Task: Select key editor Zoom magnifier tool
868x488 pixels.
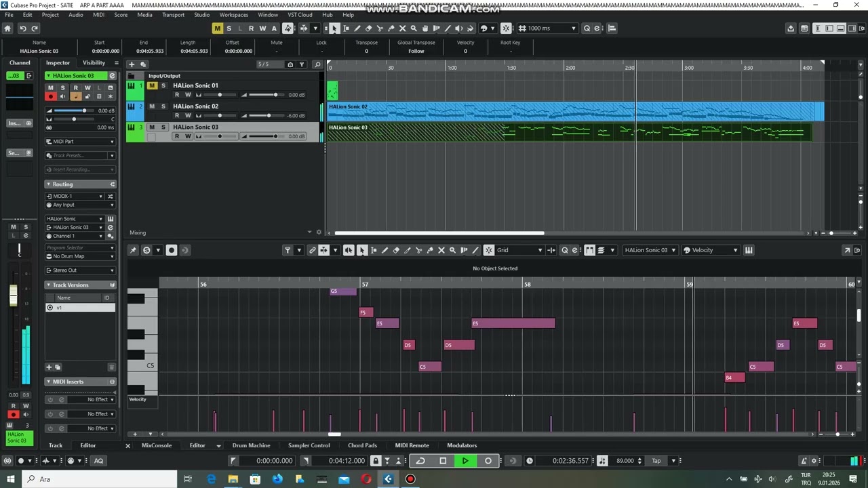Action: 452,250
